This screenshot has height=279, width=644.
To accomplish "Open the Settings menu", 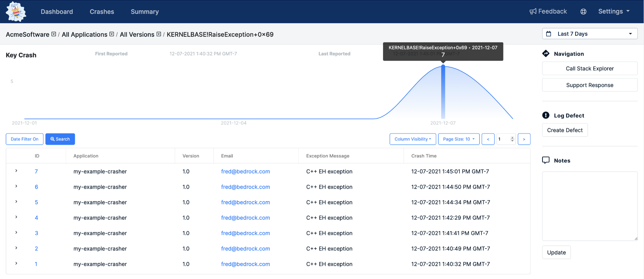I will (x=614, y=11).
